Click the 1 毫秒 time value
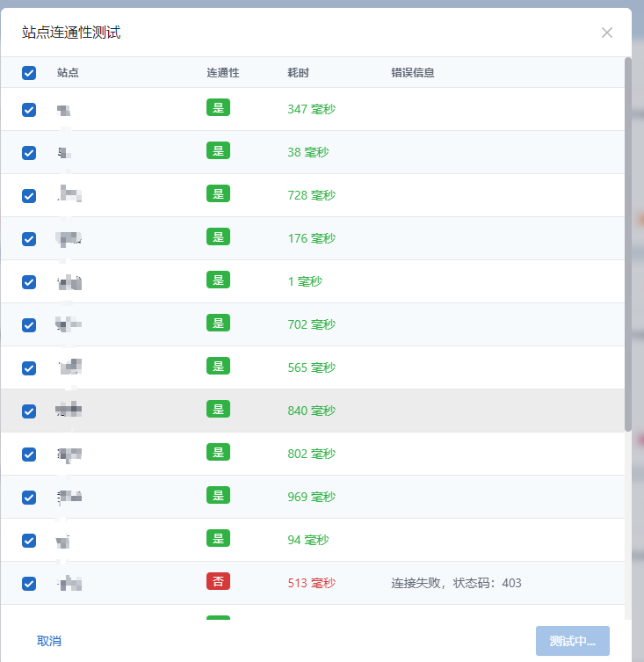Viewport: 644px width, 662px height. 305,281
